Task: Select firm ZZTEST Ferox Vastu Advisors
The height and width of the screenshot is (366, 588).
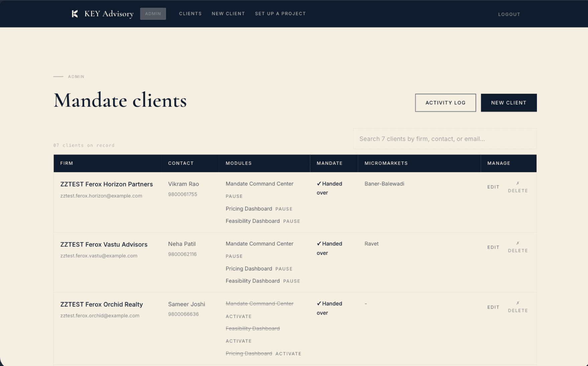Action: [104, 244]
